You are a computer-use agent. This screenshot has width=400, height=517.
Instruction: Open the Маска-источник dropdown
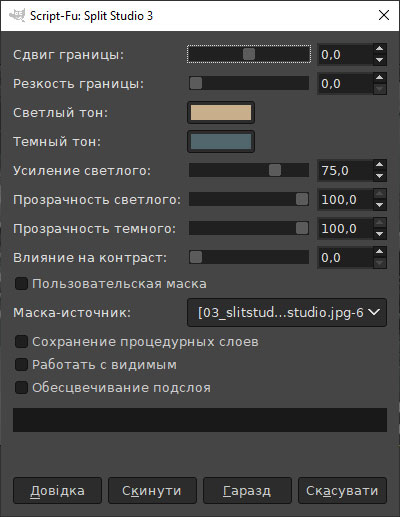287,313
